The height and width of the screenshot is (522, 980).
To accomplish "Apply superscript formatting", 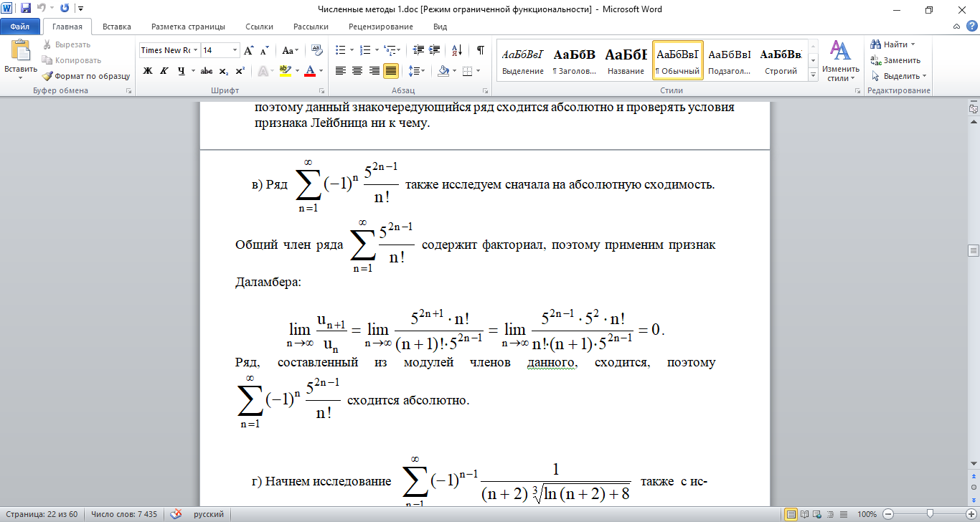I will (240, 71).
